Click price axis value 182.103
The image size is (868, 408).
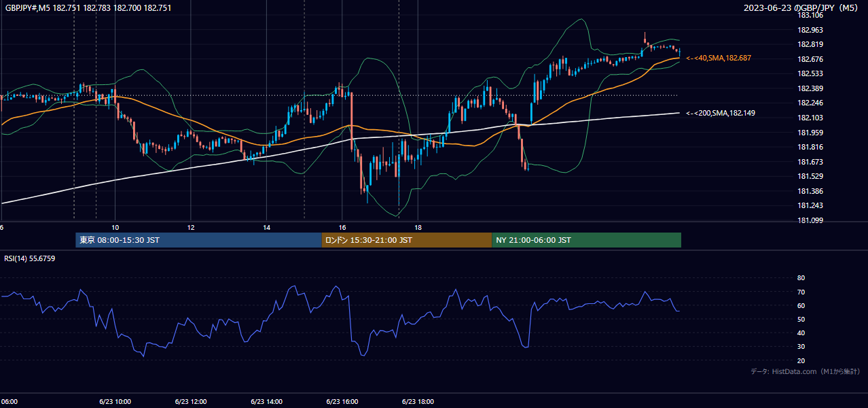click(x=810, y=118)
